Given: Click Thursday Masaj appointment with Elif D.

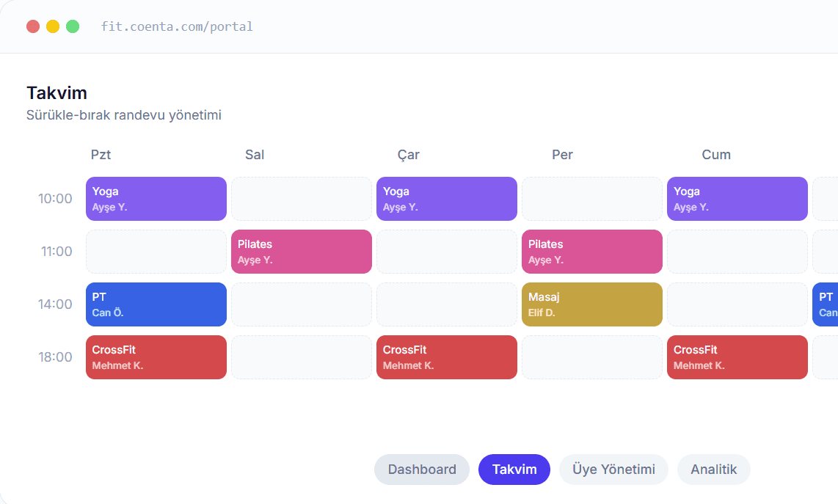Looking at the screenshot, I should (592, 304).
